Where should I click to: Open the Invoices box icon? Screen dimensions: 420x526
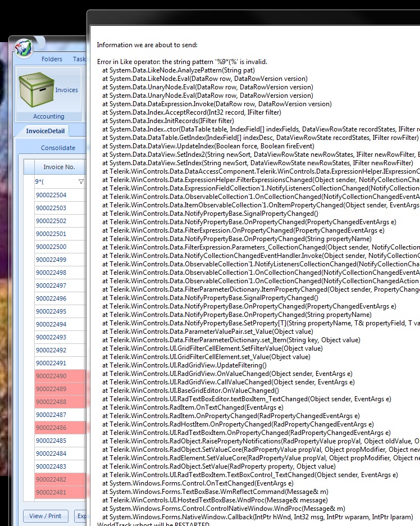pos(36,89)
